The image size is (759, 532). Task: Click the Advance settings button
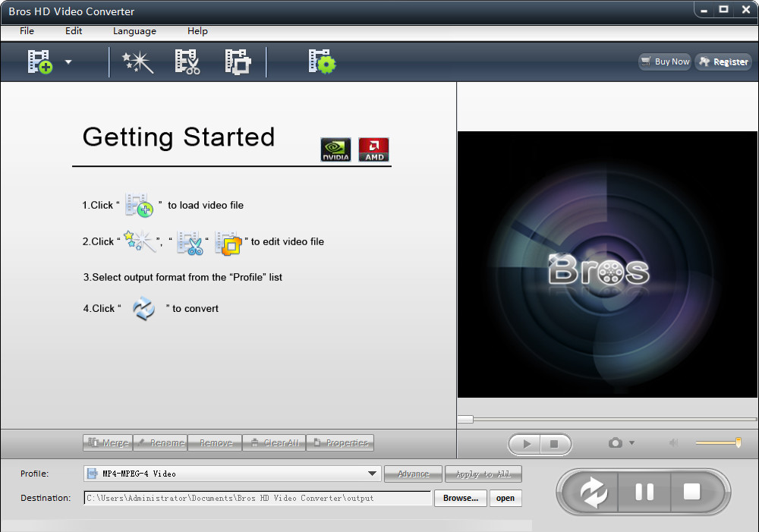(413, 474)
